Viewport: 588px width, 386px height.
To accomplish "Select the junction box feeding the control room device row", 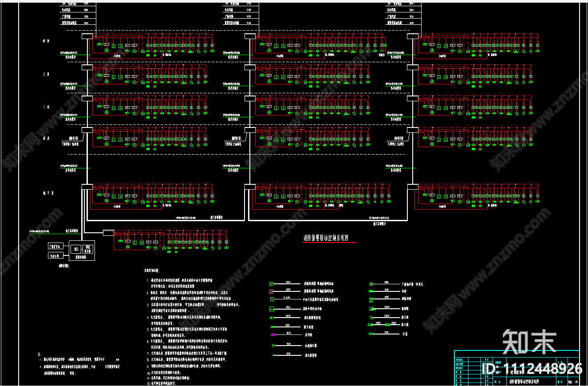I will coord(108,232).
